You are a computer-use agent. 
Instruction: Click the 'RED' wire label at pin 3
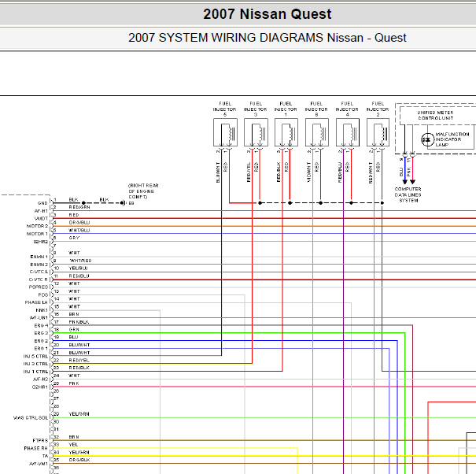74,215
